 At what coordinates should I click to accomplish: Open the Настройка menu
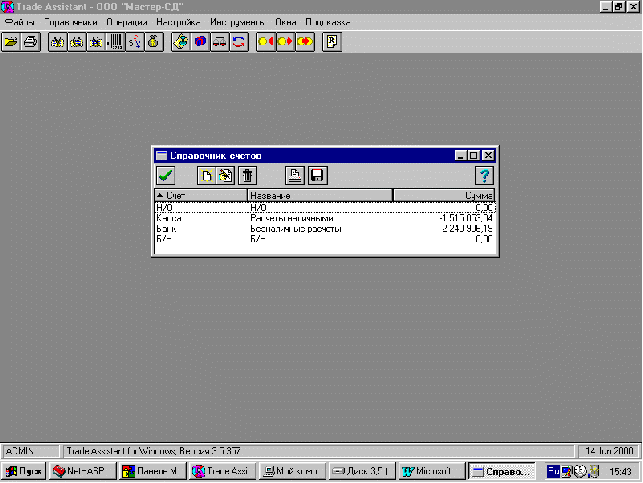(x=178, y=22)
